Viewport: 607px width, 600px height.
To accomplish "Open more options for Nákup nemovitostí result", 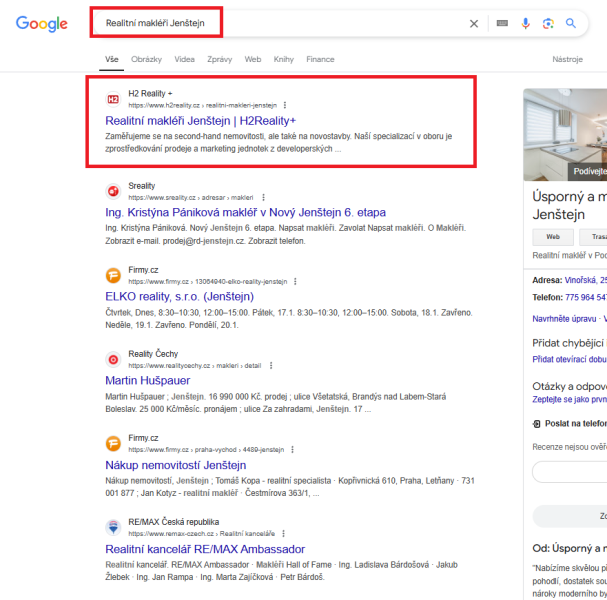I will (292, 449).
